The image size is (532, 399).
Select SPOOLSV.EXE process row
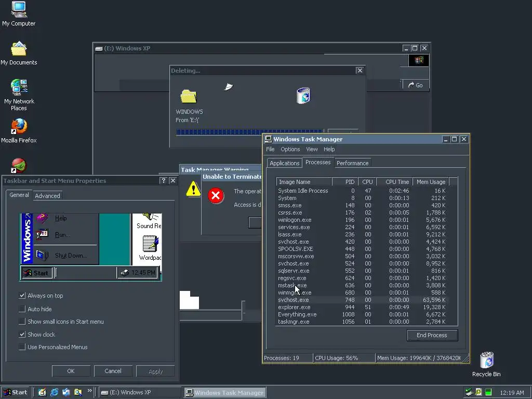[x=362, y=249]
